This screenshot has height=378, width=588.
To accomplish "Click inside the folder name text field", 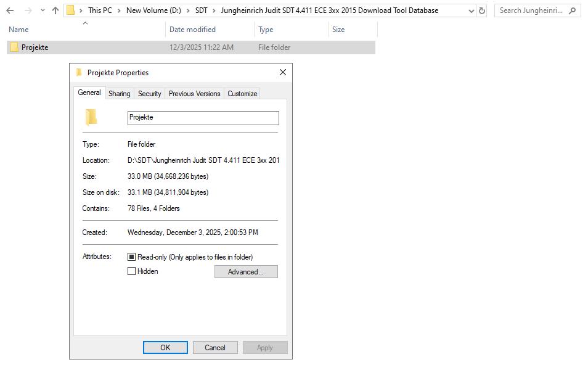I will (202, 118).
